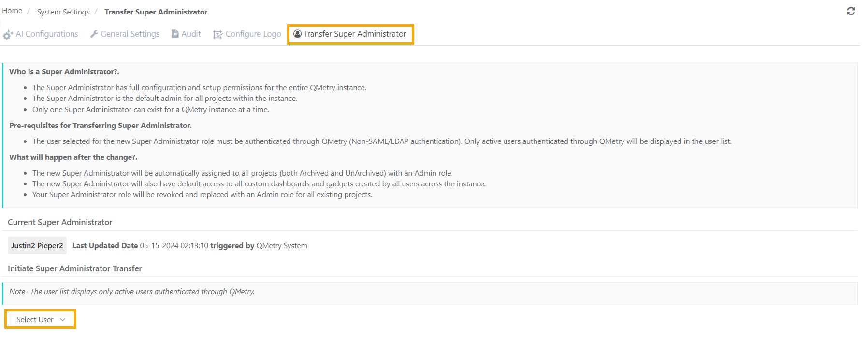Screen dimensions: 868x338
Task: Navigate to System Settings breadcrumb
Action: tap(63, 12)
